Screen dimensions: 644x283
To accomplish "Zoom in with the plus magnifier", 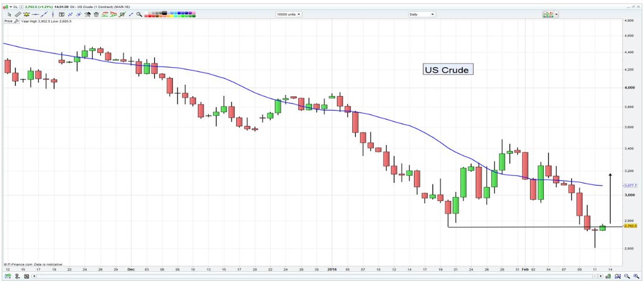I will [636, 276].
